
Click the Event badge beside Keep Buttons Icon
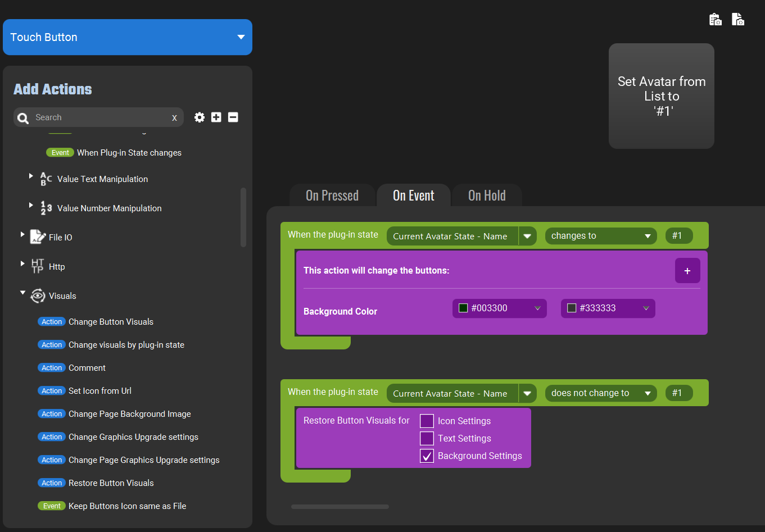tap(52, 506)
